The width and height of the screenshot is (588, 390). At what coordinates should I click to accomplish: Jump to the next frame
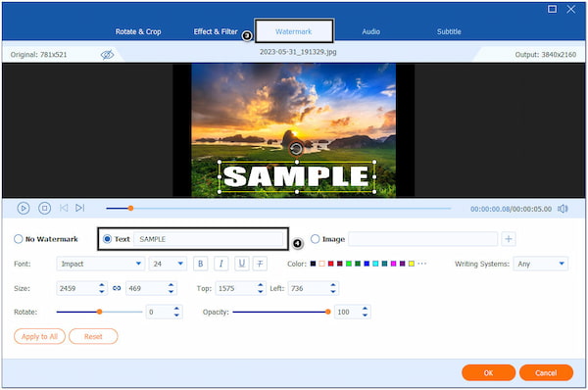pyautogui.click(x=80, y=208)
